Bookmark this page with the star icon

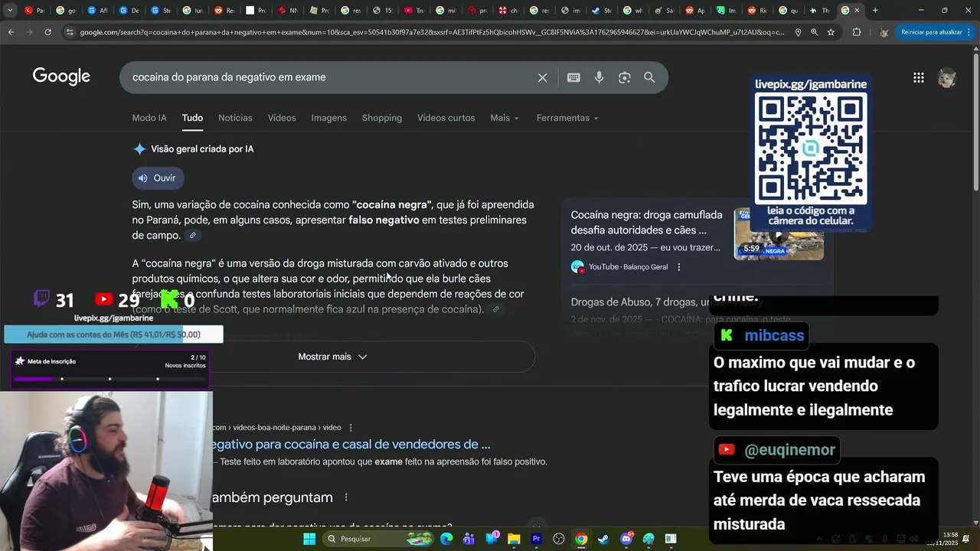(831, 32)
